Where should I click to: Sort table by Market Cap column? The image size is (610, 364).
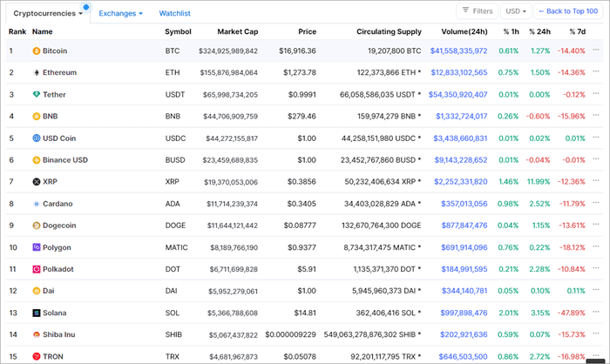click(238, 31)
